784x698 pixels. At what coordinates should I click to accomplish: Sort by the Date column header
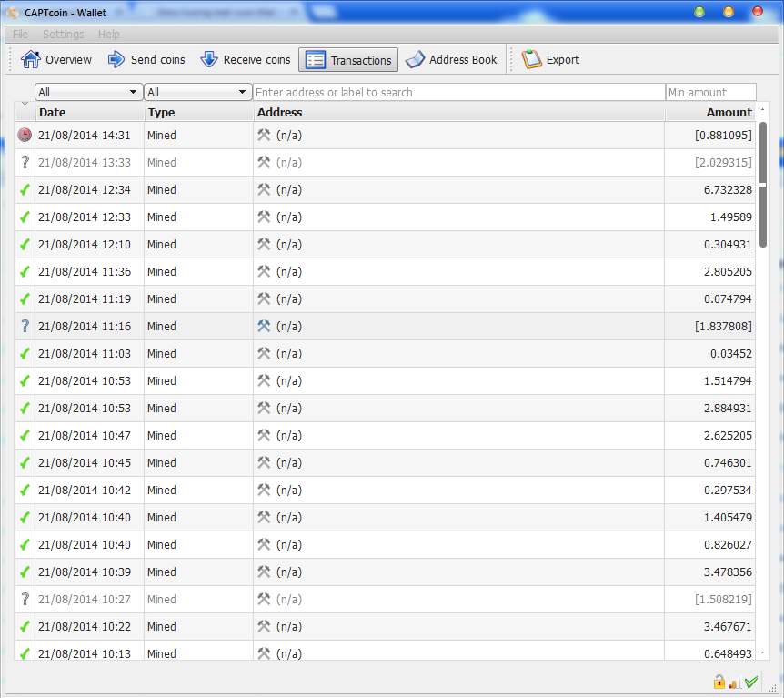(x=89, y=112)
